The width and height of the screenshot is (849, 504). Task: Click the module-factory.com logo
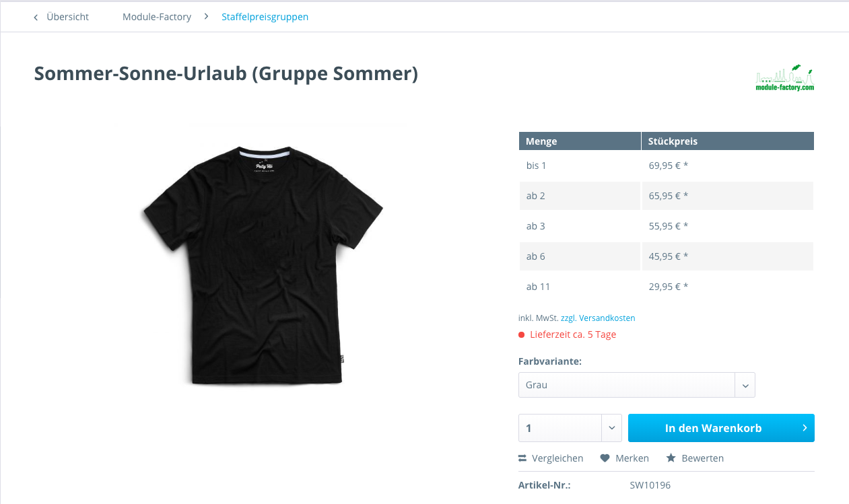tap(785, 78)
